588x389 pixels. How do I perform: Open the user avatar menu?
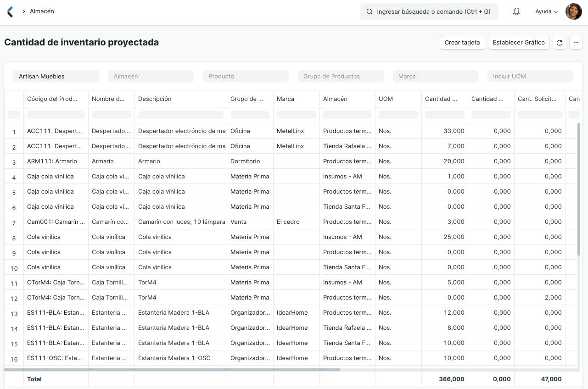(x=573, y=11)
